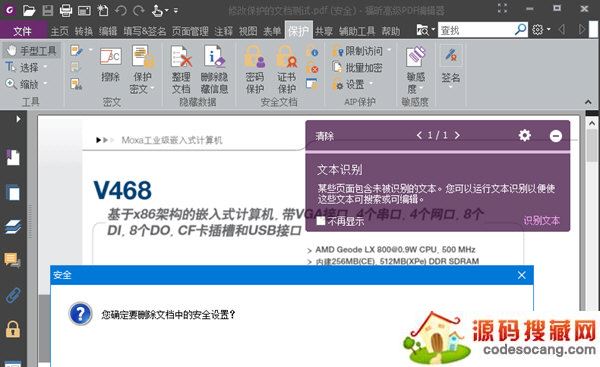Save the document via the floppy disk icon

(x=48, y=10)
